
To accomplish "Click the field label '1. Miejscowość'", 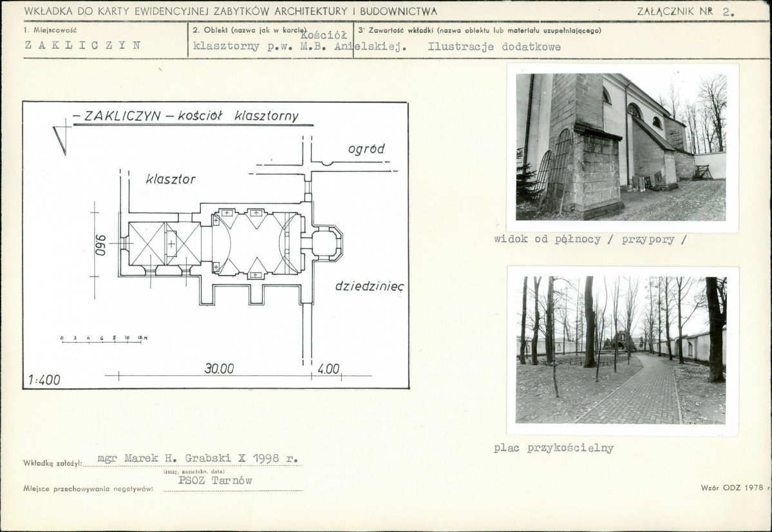I will click(50, 30).
